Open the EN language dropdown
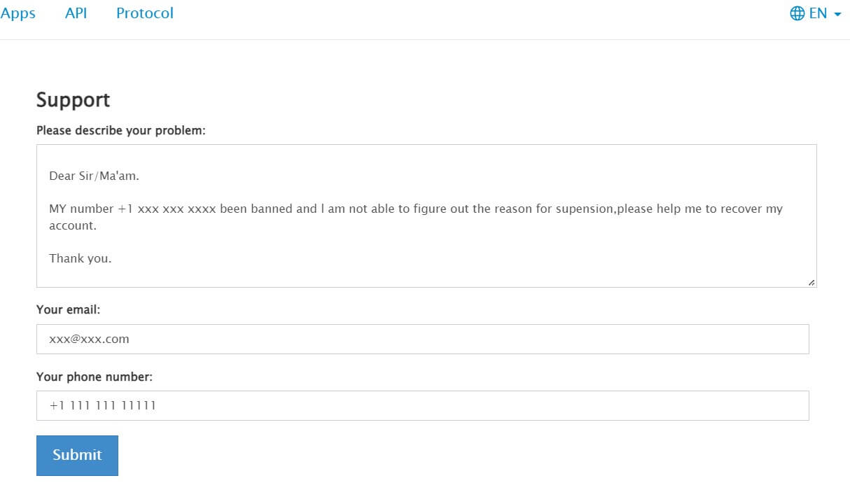 click(818, 13)
